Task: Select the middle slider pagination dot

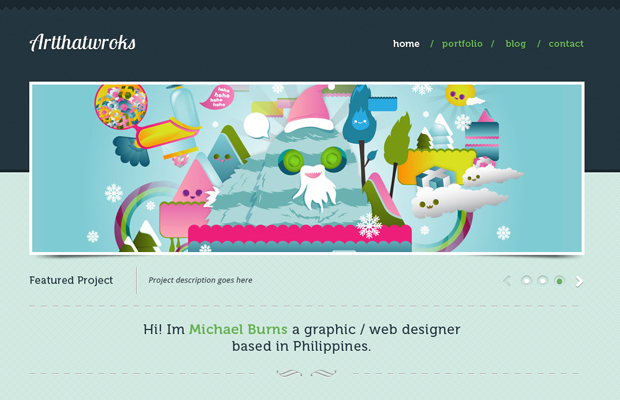Action: tap(542, 281)
